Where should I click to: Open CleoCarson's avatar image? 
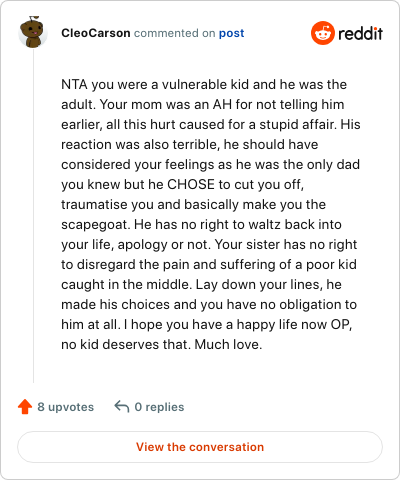pos(33,32)
